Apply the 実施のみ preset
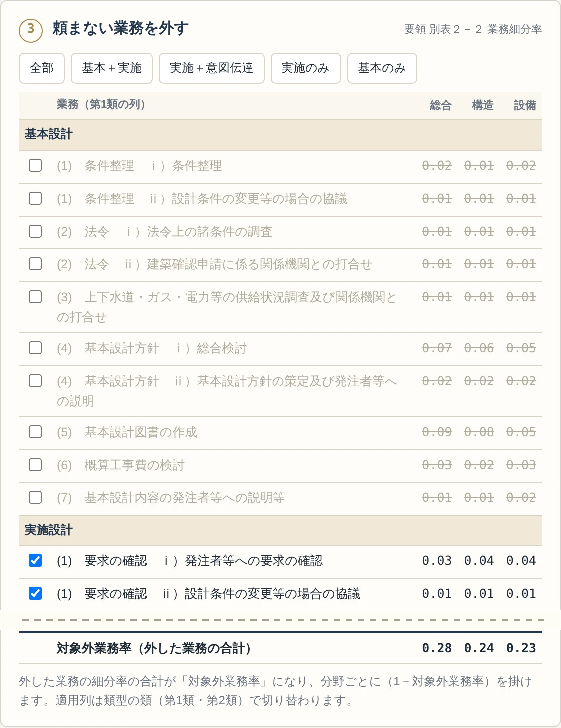The width and height of the screenshot is (561, 728). (x=305, y=68)
